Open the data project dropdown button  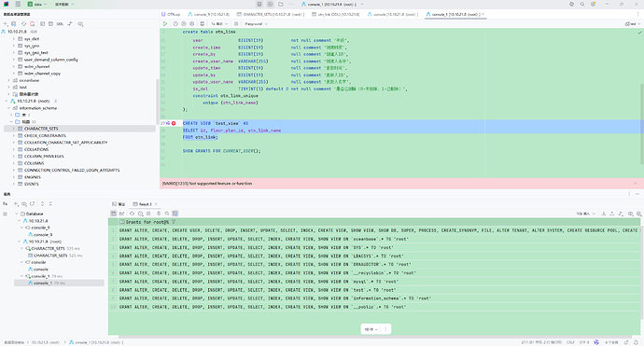click(x=37, y=4)
